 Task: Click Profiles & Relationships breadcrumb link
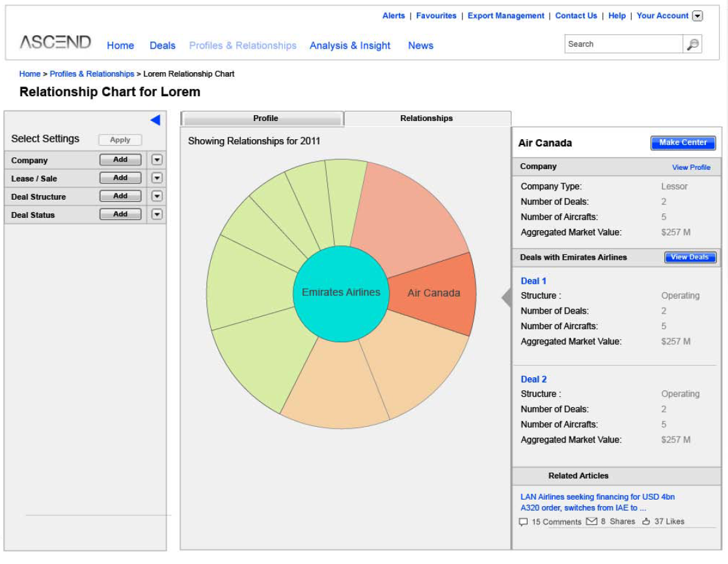pyautogui.click(x=92, y=74)
